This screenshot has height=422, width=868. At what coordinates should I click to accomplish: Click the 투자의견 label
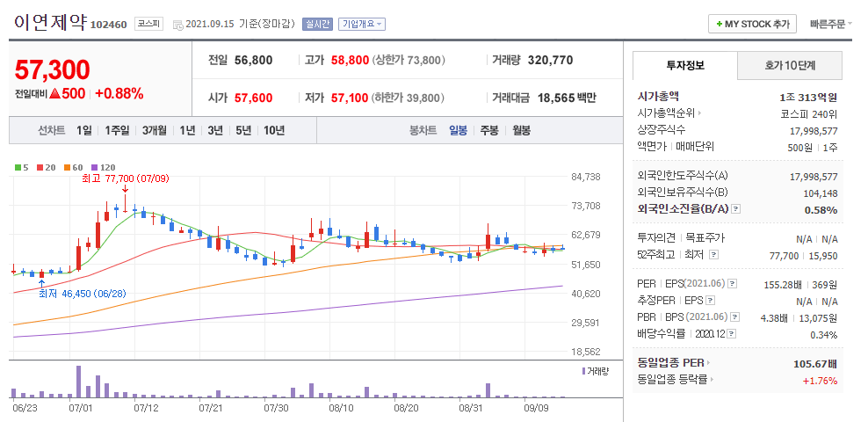[x=656, y=238]
